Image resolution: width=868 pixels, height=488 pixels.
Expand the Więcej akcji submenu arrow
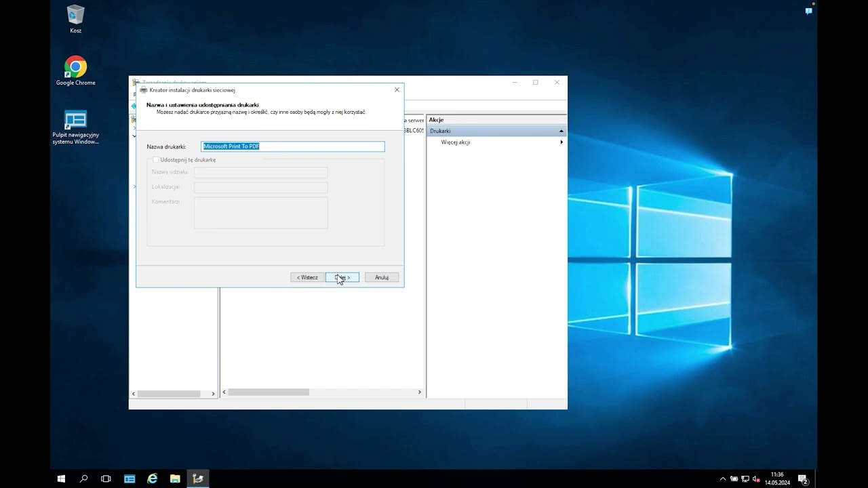click(561, 142)
